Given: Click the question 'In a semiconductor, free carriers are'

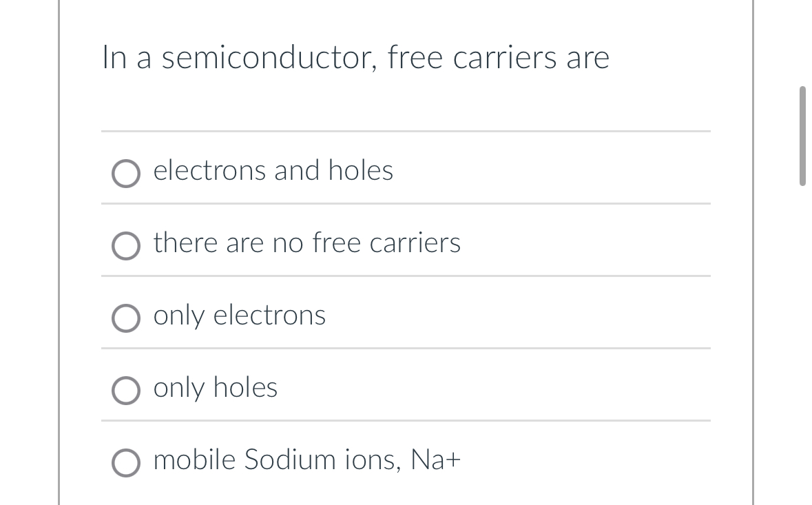Looking at the screenshot, I should click(x=355, y=58).
